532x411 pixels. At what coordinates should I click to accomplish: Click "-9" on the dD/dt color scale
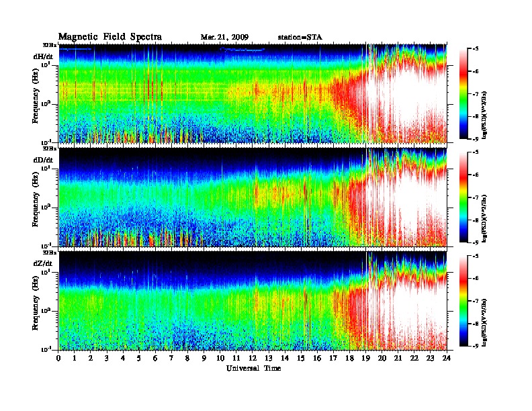[476, 242]
